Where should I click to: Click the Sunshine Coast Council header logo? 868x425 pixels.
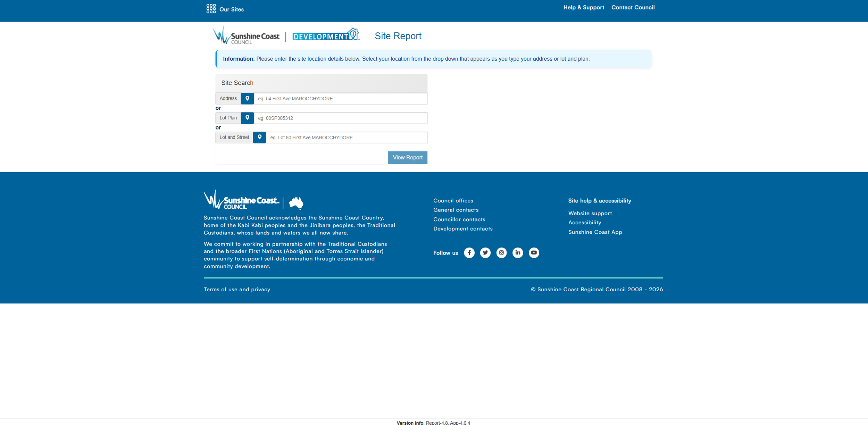(x=246, y=36)
